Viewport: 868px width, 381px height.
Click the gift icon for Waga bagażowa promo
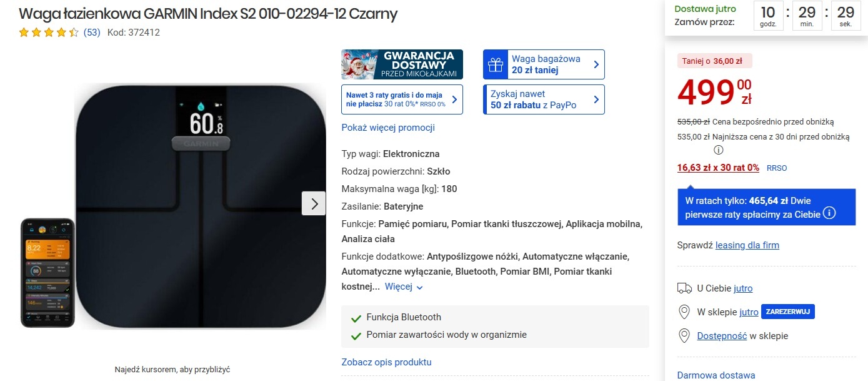click(496, 64)
